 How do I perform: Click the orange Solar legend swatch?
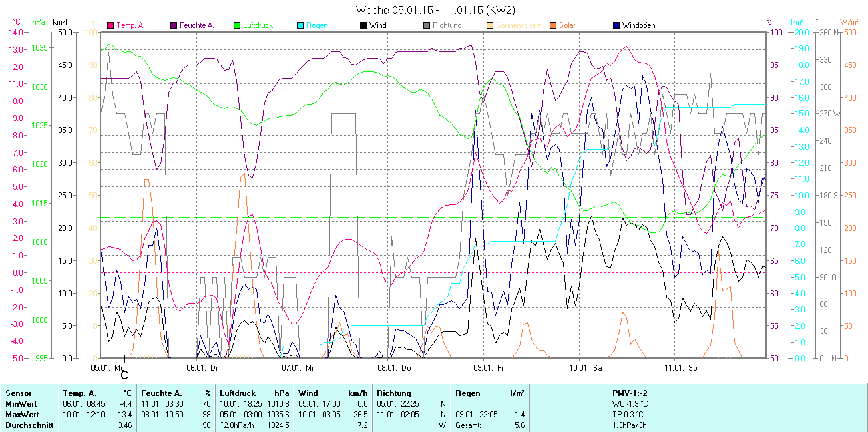[x=552, y=26]
